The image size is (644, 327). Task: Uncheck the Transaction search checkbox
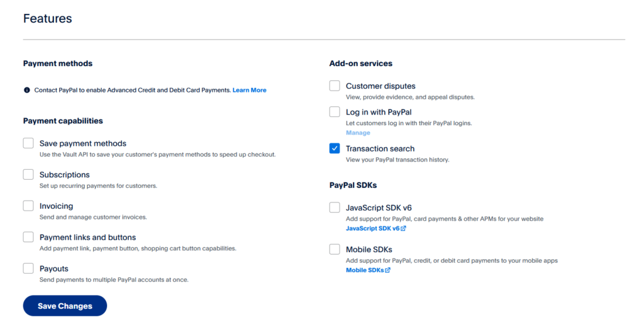[x=335, y=148]
